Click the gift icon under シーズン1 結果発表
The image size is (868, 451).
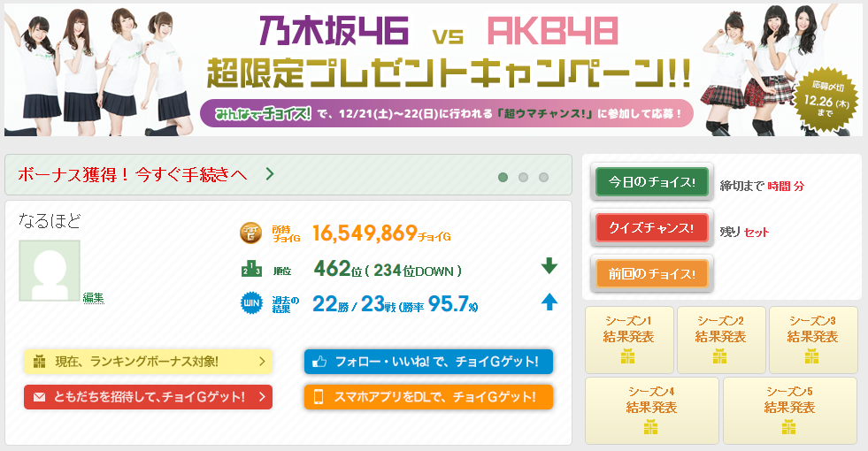pyautogui.click(x=627, y=356)
